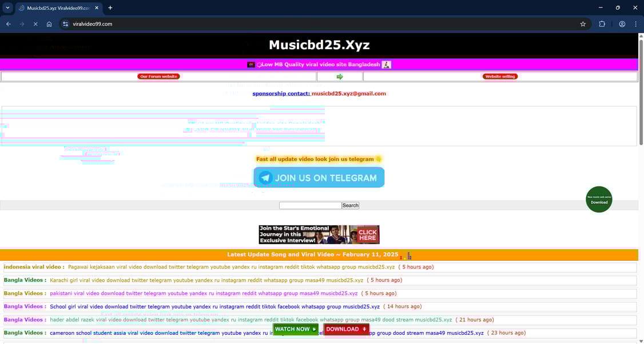
Task: Click the Musicbd25.Xyz site title
Action: pos(319,45)
